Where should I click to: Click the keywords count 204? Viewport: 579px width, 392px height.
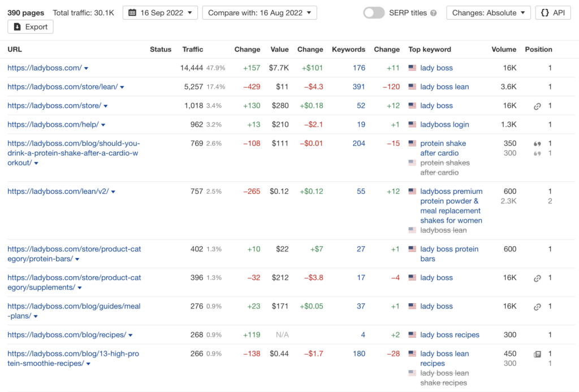click(x=359, y=143)
